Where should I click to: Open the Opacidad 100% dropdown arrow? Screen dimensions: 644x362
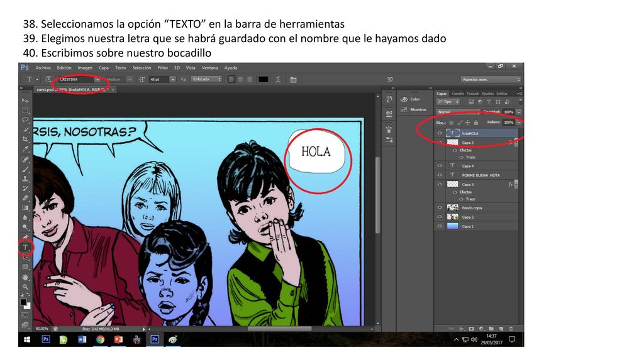coord(519,112)
